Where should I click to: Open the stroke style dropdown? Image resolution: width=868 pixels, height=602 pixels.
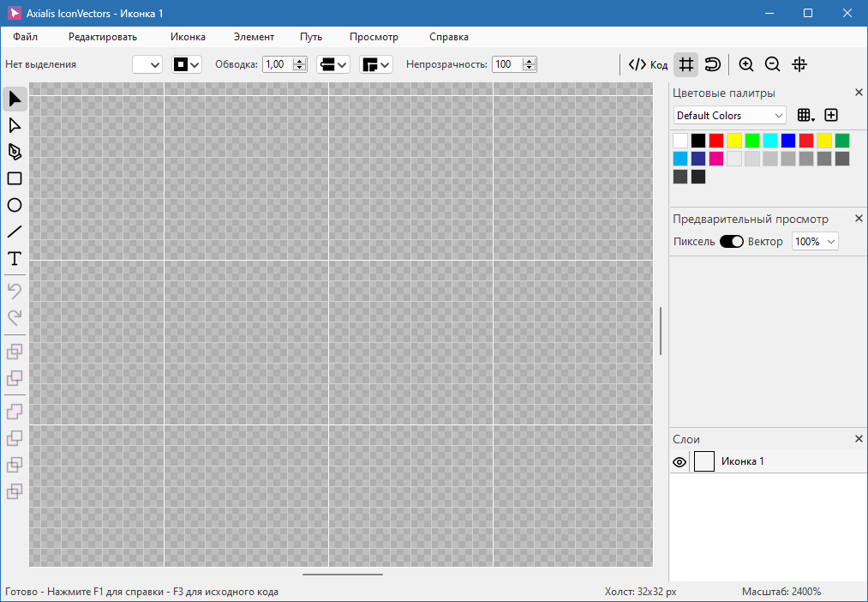coord(332,63)
